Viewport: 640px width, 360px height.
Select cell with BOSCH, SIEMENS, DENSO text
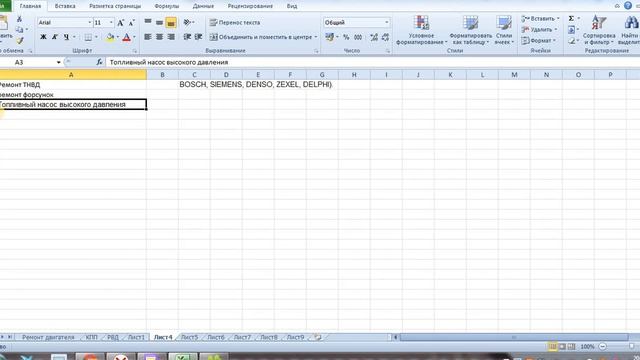(x=194, y=85)
